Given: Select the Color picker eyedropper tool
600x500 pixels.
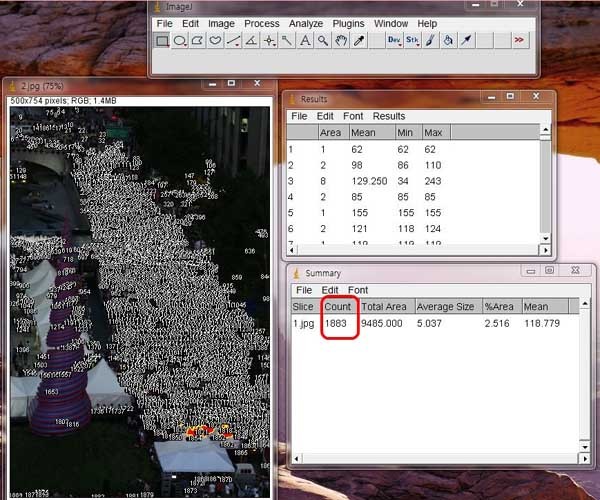Looking at the screenshot, I should (359, 41).
